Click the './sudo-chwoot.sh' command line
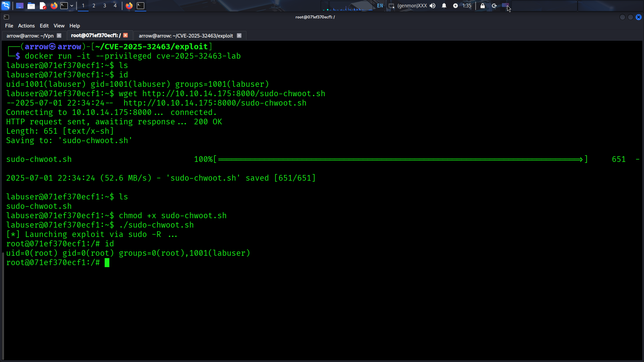The height and width of the screenshot is (362, 644). point(100,225)
